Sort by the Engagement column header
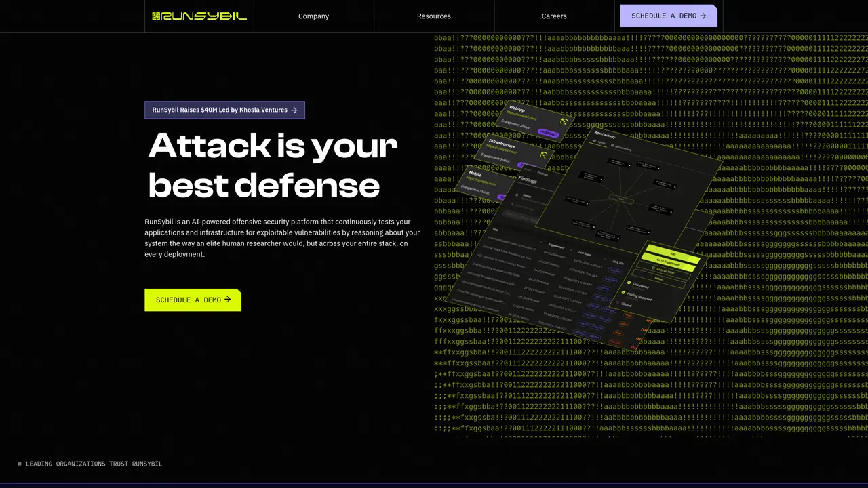 (556, 247)
